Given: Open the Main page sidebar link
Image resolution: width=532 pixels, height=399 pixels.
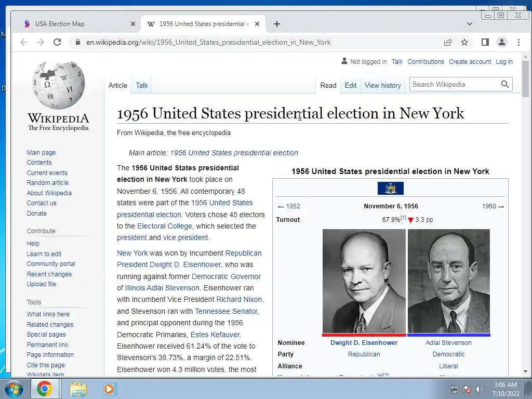Looking at the screenshot, I should point(41,153).
